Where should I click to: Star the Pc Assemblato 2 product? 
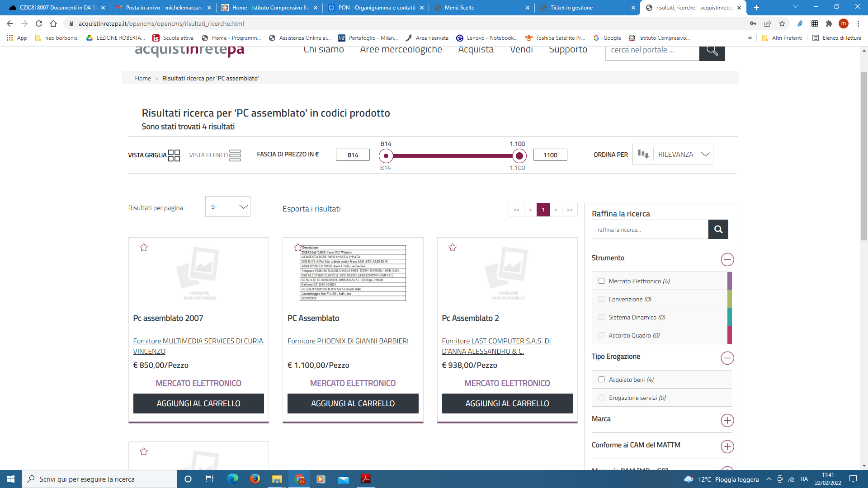tap(453, 248)
